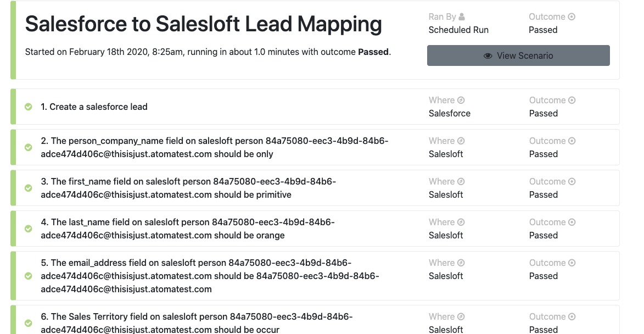Click the green check for the last_name step

click(x=29, y=229)
